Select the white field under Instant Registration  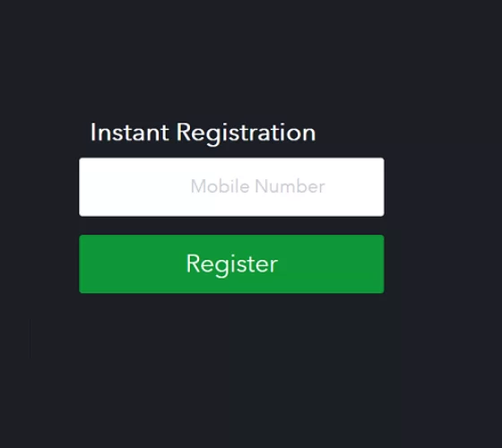[x=231, y=187]
